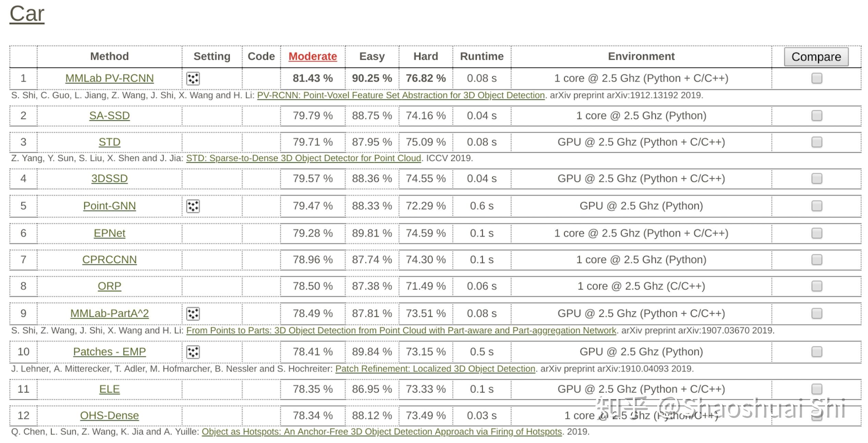The image size is (868, 443).
Task: Open the Patch Refinement paper link
Action: pyautogui.click(x=435, y=369)
